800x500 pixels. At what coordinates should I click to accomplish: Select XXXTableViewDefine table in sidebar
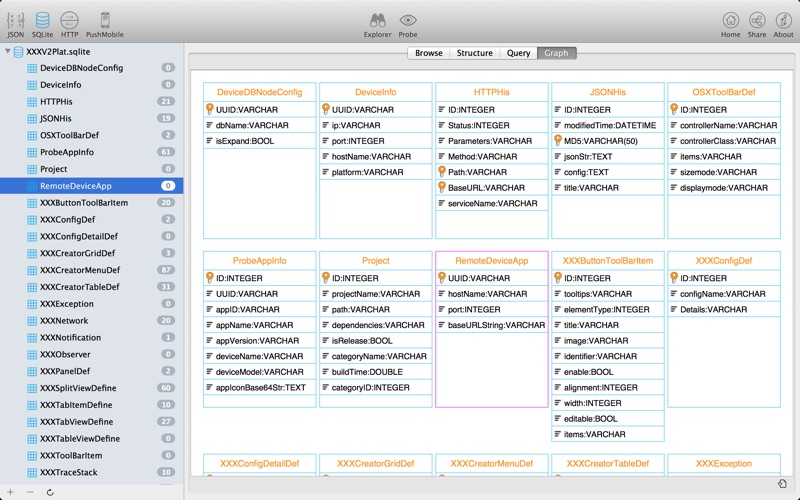coord(92,438)
